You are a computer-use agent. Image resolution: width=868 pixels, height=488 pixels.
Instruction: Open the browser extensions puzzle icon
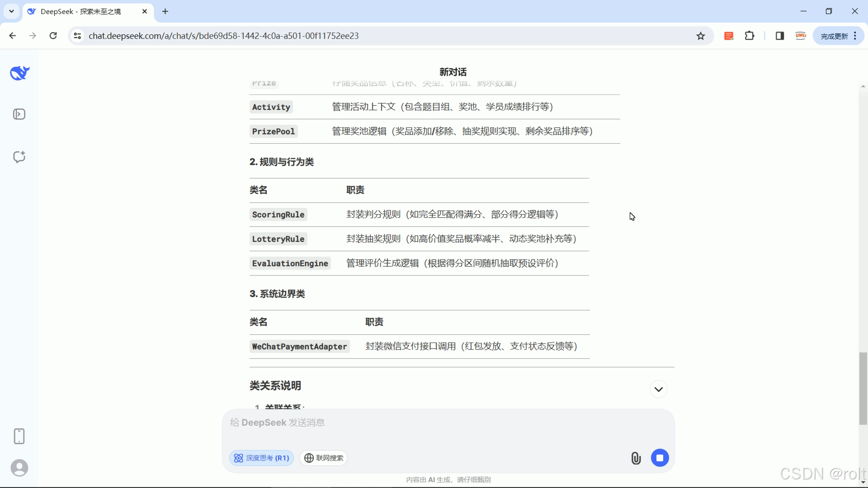point(750,36)
